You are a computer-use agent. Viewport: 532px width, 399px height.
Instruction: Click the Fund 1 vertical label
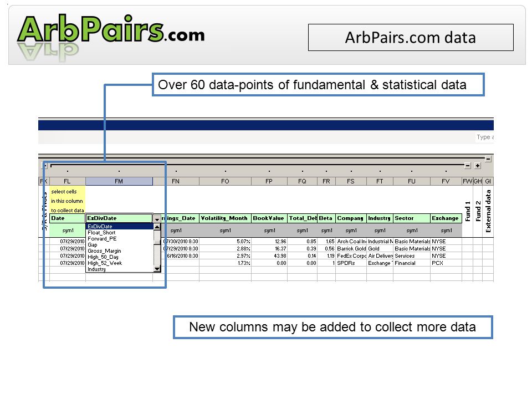click(468, 211)
